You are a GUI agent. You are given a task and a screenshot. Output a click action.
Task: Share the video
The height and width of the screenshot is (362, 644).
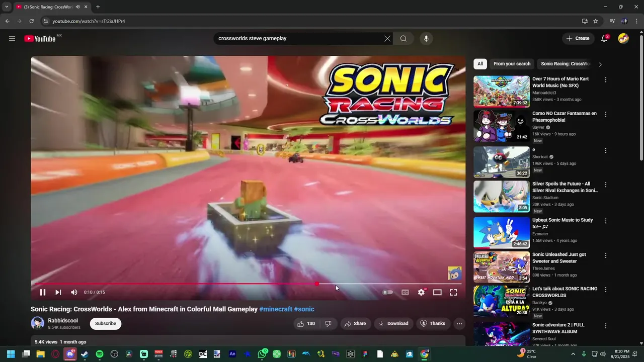tap(355, 324)
